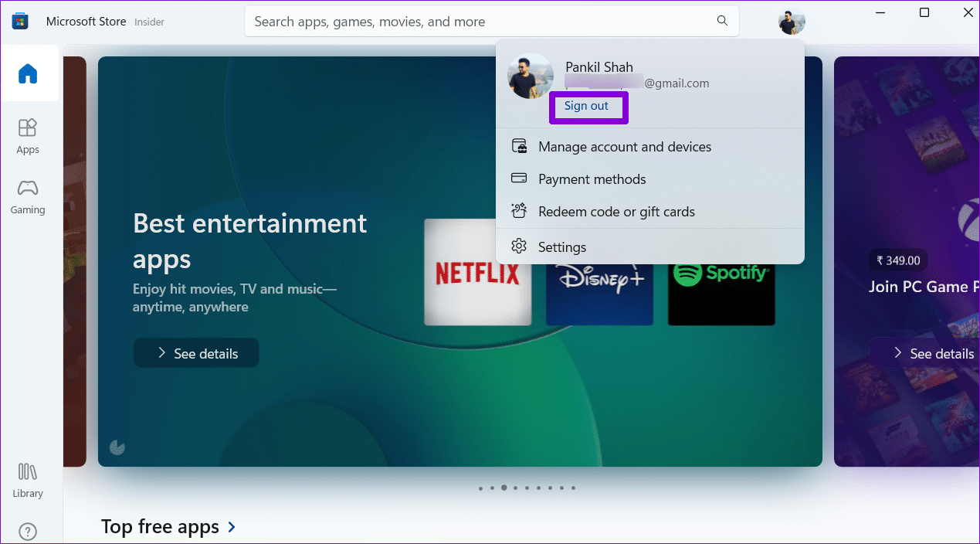Image resolution: width=980 pixels, height=544 pixels.
Task: Click the Best entertainment apps heading
Action: (250, 241)
